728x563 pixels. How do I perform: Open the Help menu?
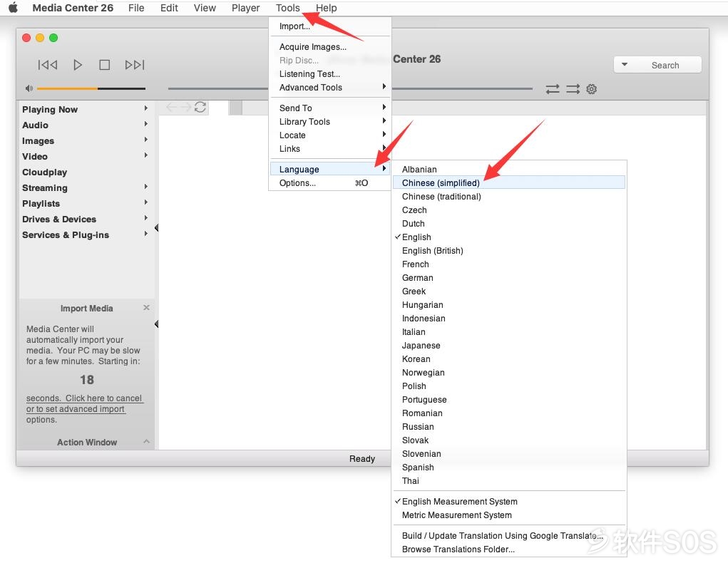click(x=327, y=8)
